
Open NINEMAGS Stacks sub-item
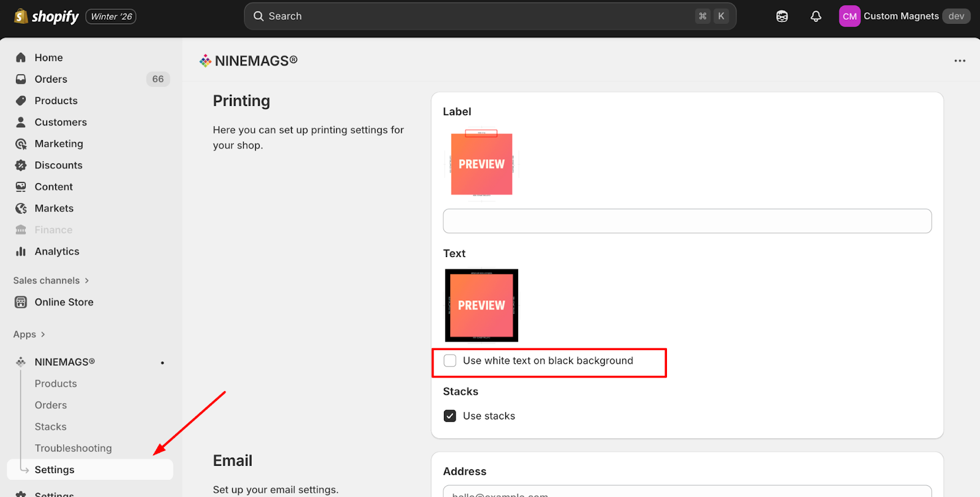pyautogui.click(x=51, y=427)
